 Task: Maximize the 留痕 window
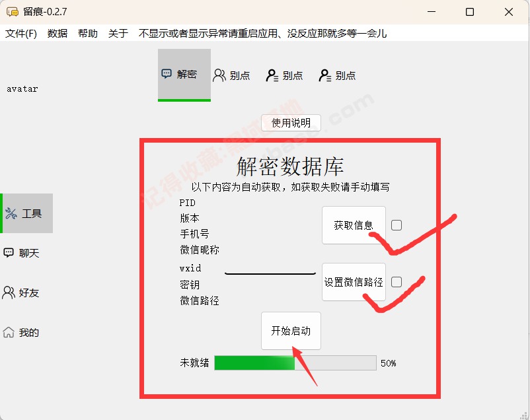pos(470,12)
